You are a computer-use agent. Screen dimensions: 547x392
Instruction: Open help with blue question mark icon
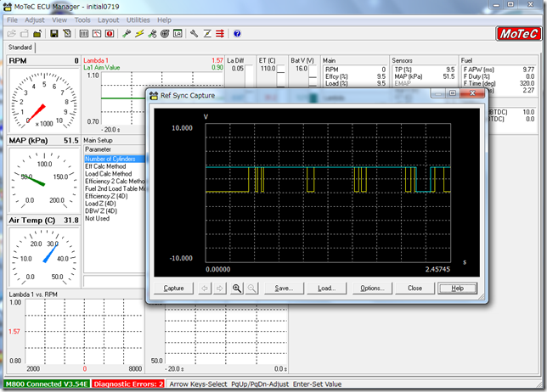pos(237,34)
